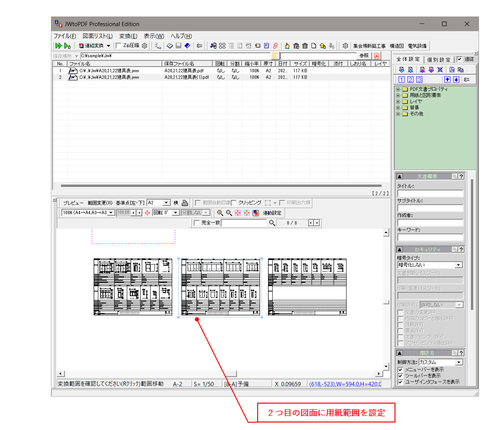Open the 変換(E) menu
The image size is (504, 430).
128,36
